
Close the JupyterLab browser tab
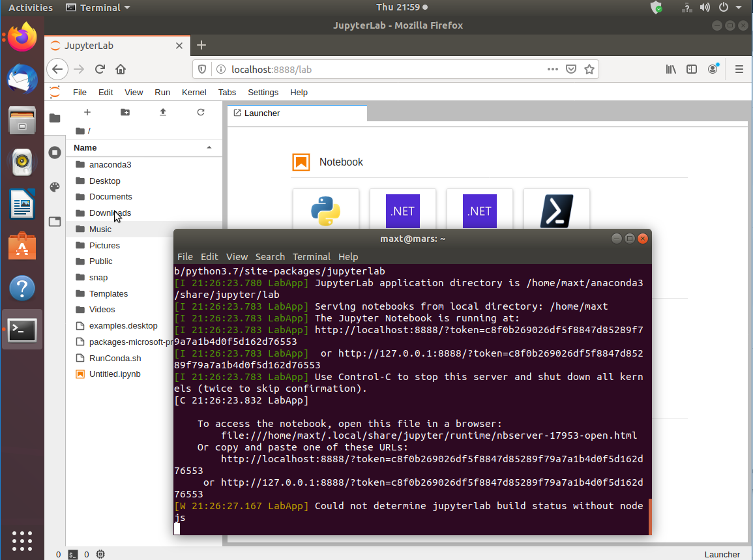179,46
